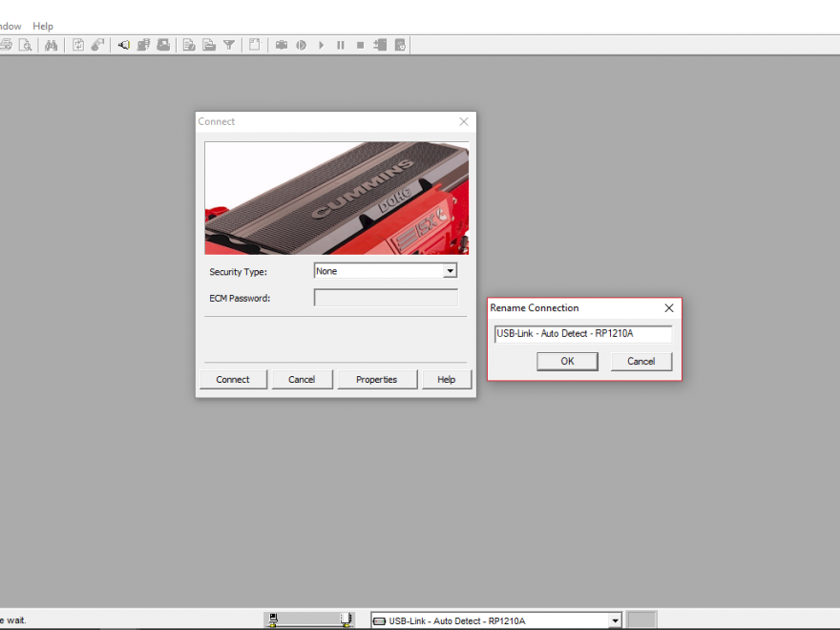Click the ECM chip with screw icon
Viewport: 840px width, 630px height.
[143, 45]
